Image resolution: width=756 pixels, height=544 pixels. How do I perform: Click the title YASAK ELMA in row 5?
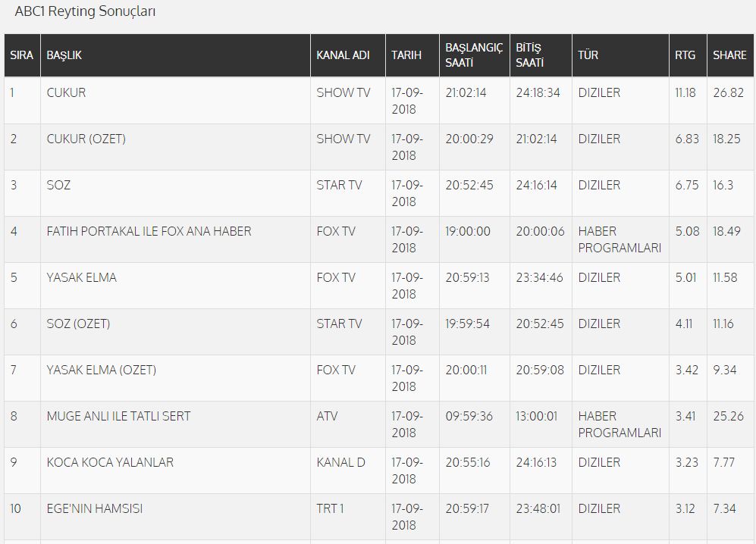pos(81,277)
